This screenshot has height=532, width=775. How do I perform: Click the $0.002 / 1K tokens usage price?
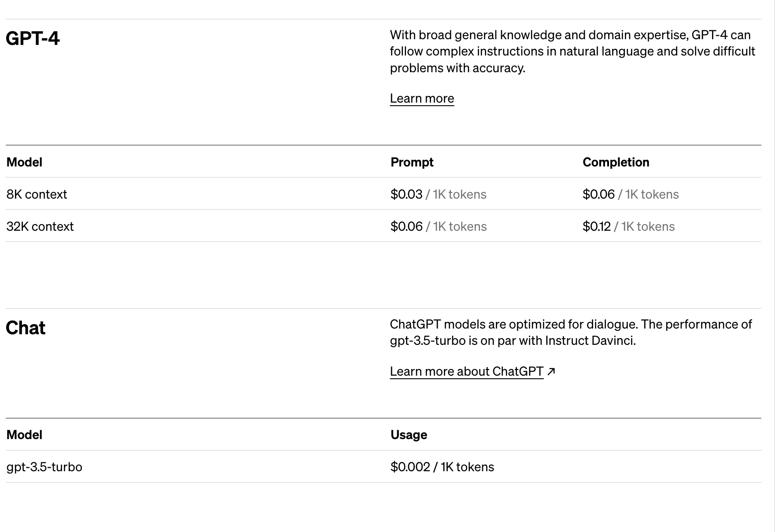tap(442, 467)
